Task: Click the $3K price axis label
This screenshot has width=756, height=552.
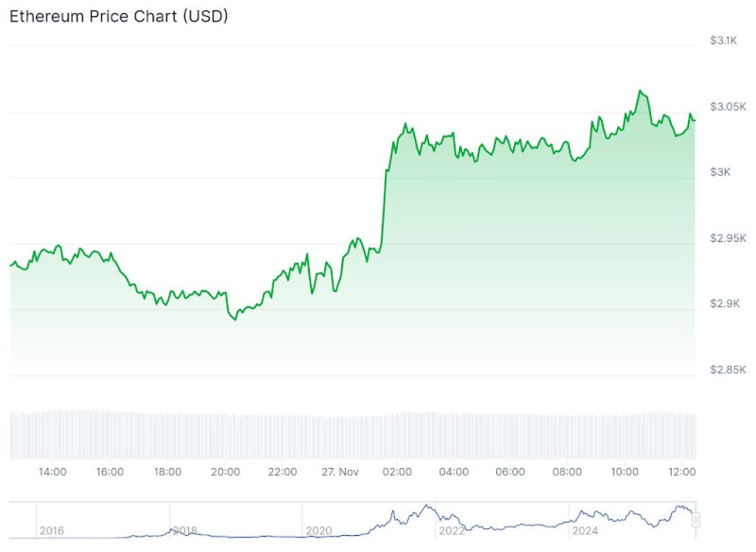Action: coord(719,172)
